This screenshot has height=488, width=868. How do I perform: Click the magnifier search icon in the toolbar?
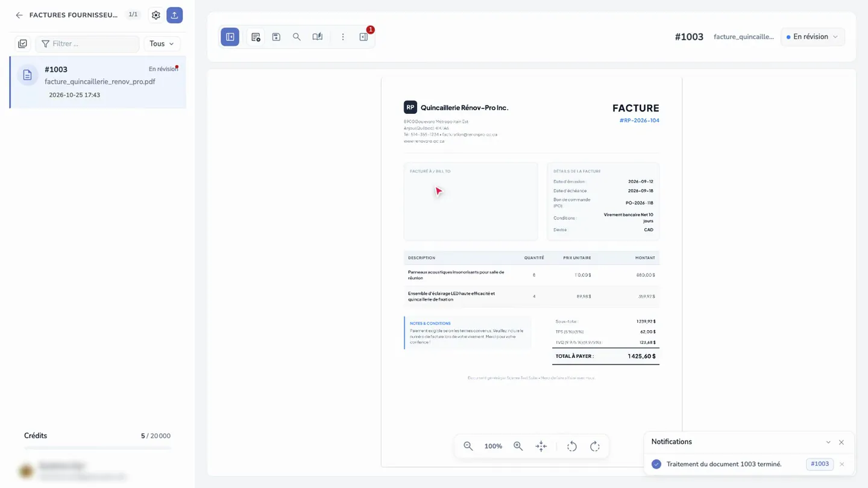tap(297, 37)
